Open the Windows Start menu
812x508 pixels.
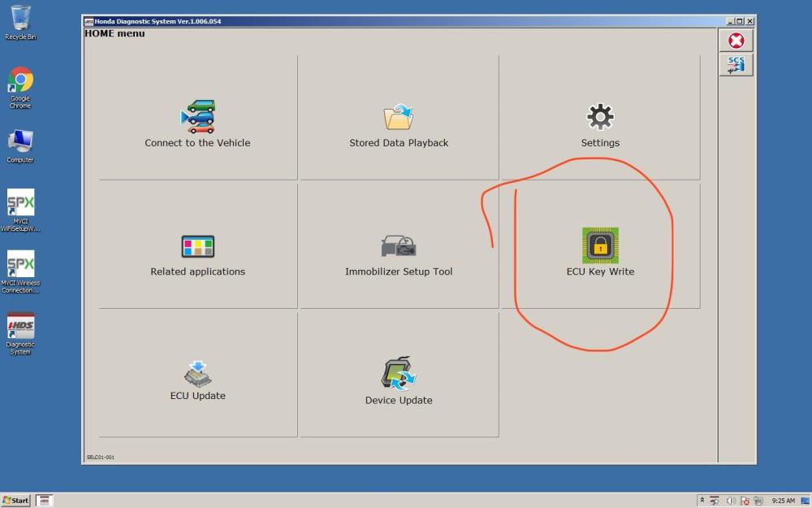pos(15,500)
